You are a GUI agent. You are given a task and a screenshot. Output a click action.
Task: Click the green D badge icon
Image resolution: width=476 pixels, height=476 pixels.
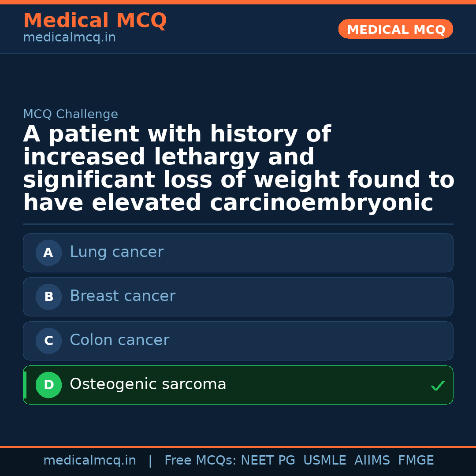(x=48, y=385)
